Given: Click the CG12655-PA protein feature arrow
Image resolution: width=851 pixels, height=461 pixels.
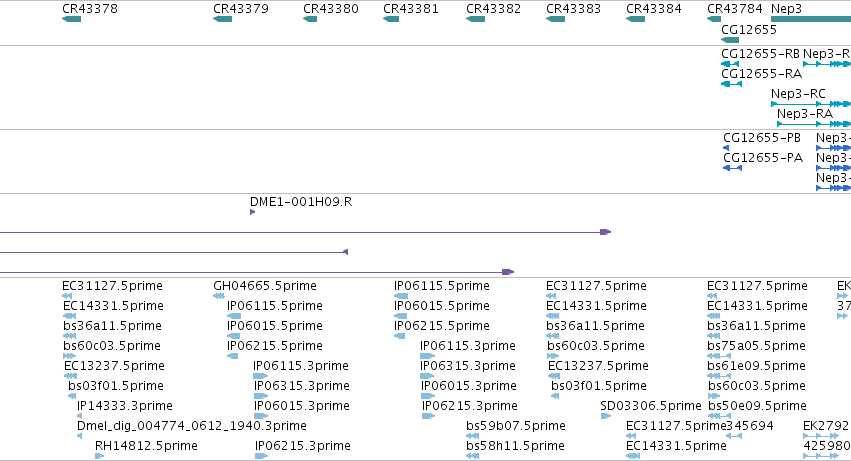Looking at the screenshot, I should click(x=733, y=168).
